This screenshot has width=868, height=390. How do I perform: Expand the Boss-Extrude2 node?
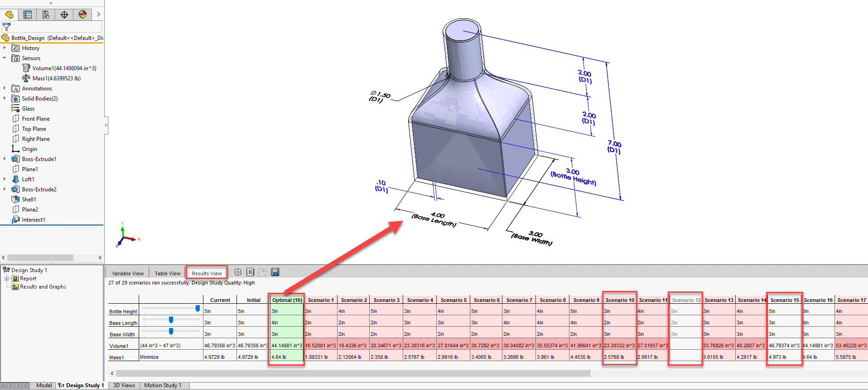pos(5,189)
